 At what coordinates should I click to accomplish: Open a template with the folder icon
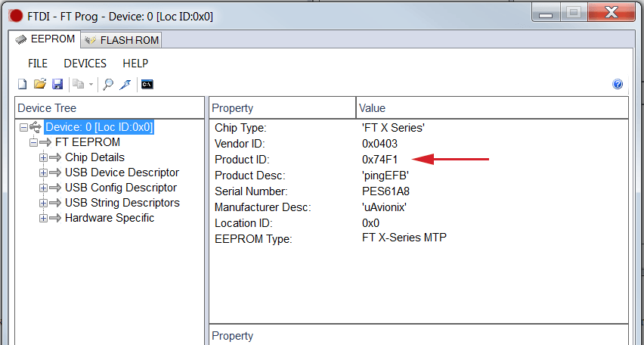click(x=40, y=84)
